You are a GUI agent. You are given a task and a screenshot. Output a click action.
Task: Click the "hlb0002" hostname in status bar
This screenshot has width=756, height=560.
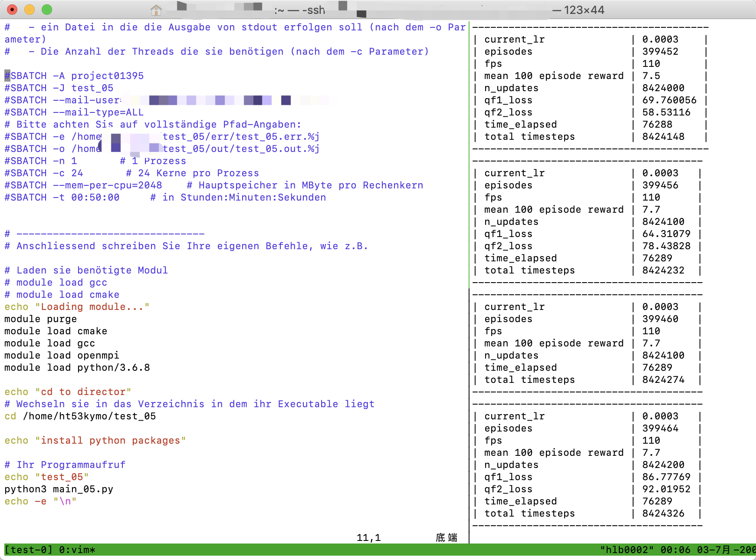tap(626, 550)
